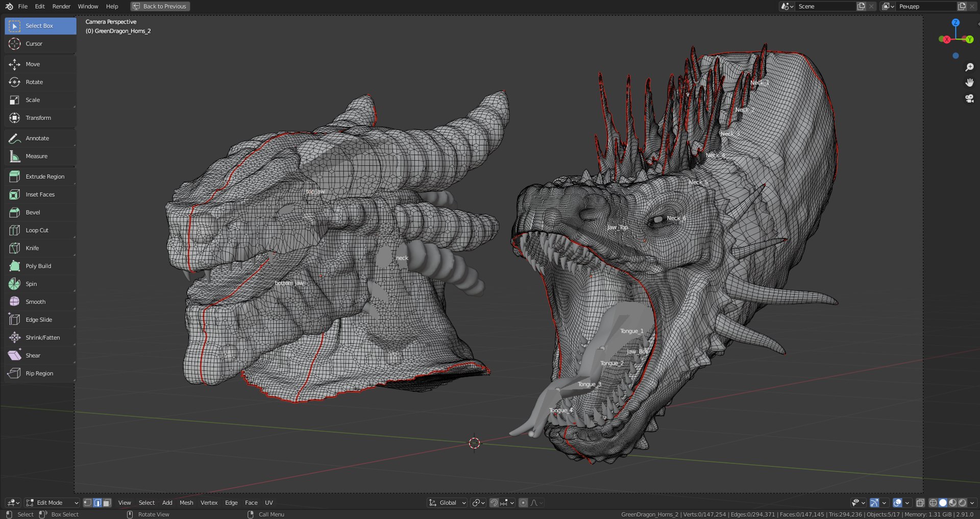Viewport: 980px width, 519px height.
Task: Open the Mesh menu in viewport header
Action: (186, 503)
